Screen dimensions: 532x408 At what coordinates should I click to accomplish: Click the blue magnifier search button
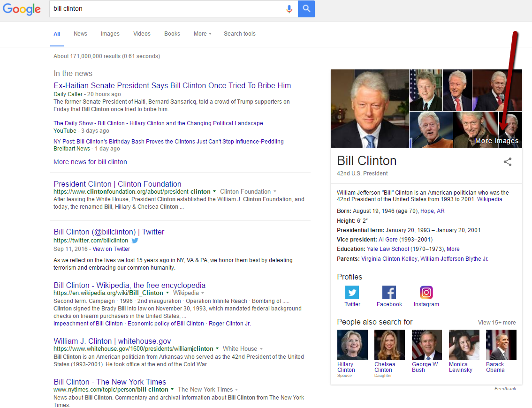pos(306,9)
